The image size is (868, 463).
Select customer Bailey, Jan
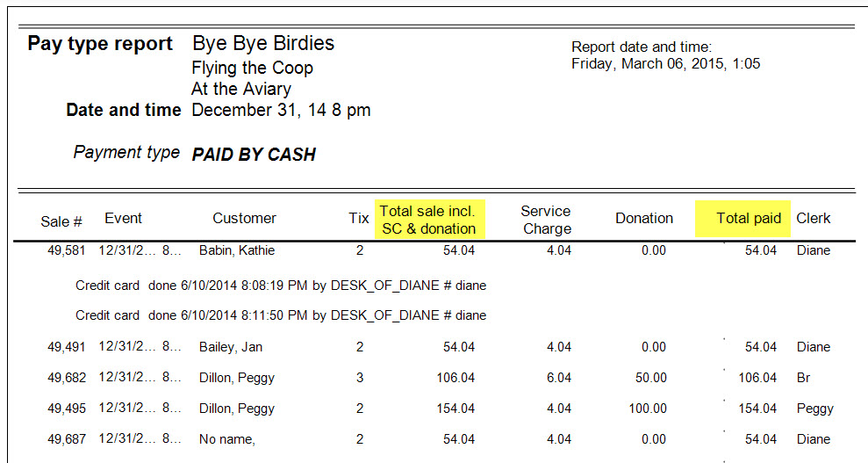231,347
